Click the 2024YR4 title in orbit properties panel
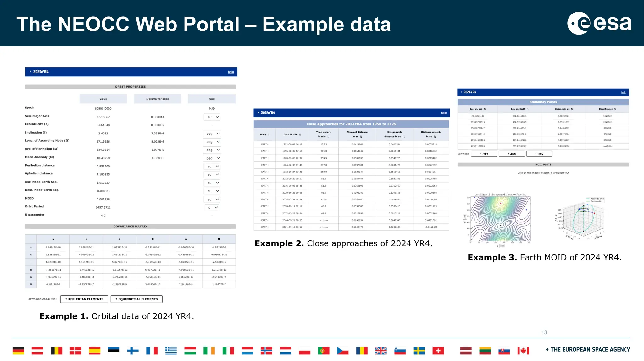 (x=41, y=72)
